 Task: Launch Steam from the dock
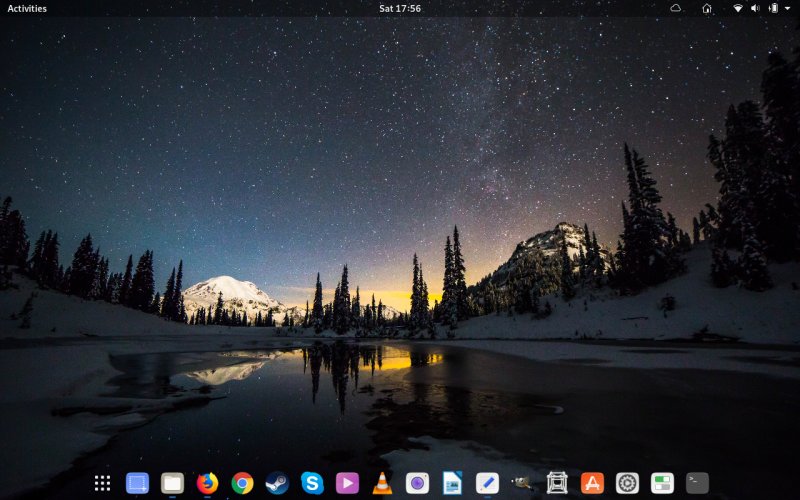pyautogui.click(x=277, y=483)
